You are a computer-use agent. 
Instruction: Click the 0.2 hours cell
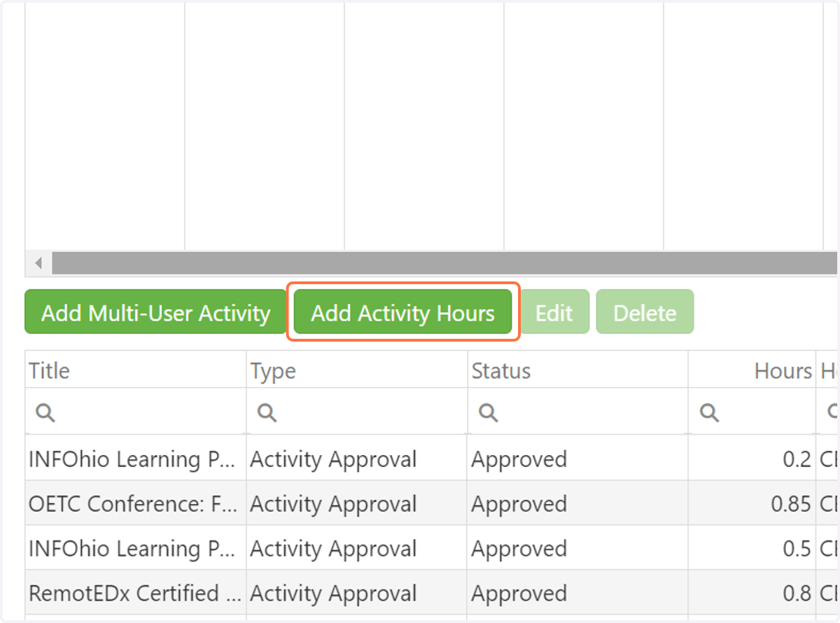(752, 459)
